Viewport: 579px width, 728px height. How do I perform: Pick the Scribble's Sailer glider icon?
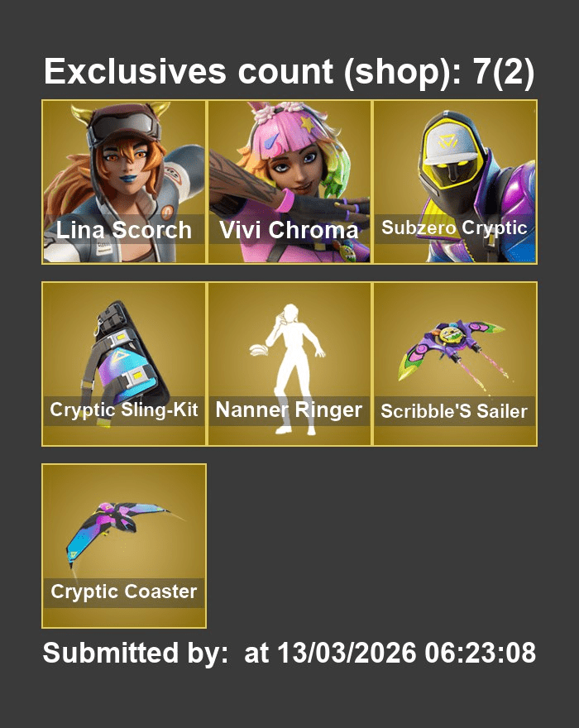[x=455, y=364]
